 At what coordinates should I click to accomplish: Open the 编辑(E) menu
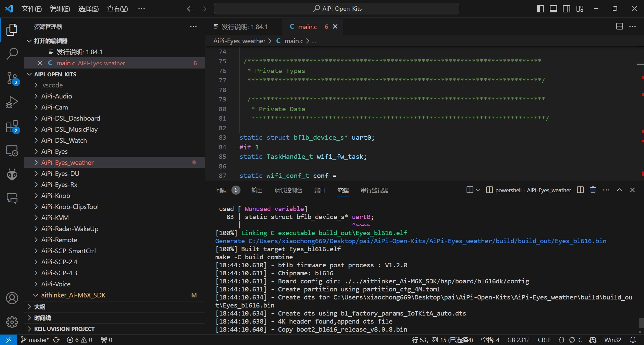tap(60, 9)
